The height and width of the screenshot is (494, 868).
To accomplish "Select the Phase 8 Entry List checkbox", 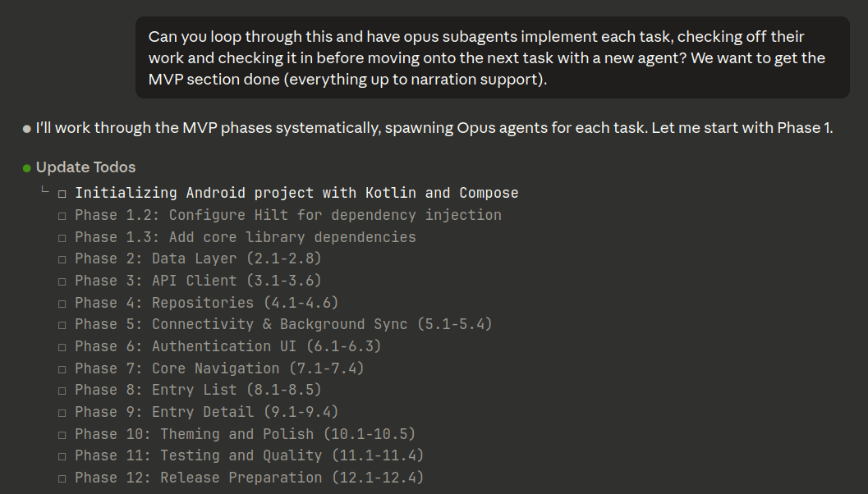I will coord(62,391).
